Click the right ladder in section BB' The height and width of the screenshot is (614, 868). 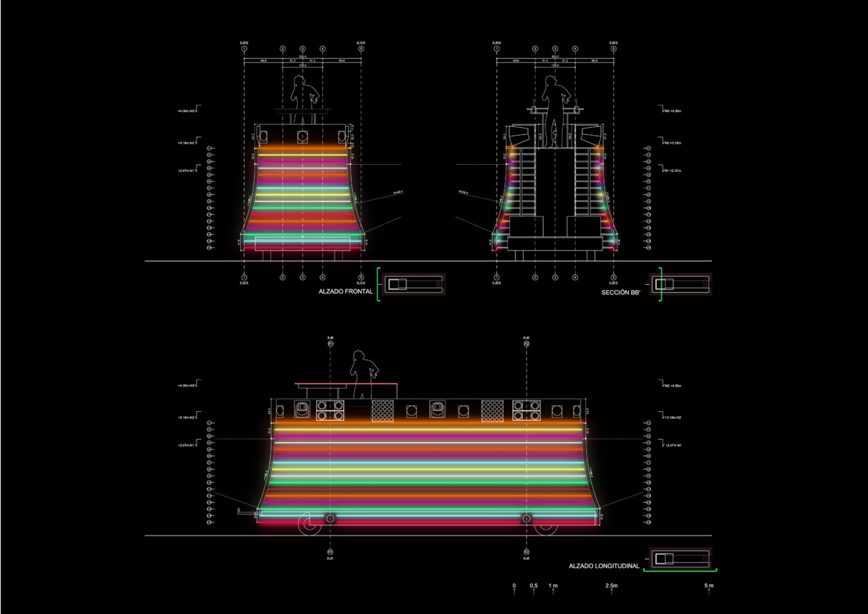pos(587,181)
